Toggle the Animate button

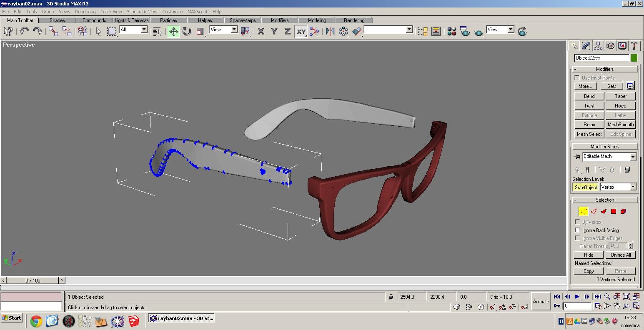pos(541,302)
